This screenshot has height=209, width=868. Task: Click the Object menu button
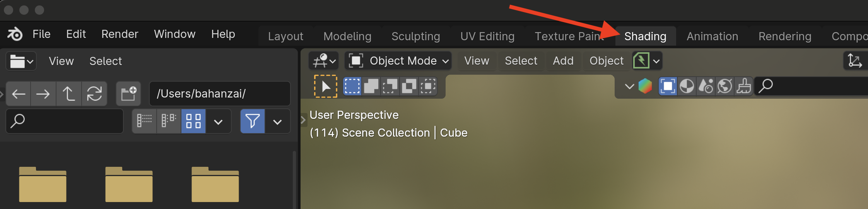[607, 61]
